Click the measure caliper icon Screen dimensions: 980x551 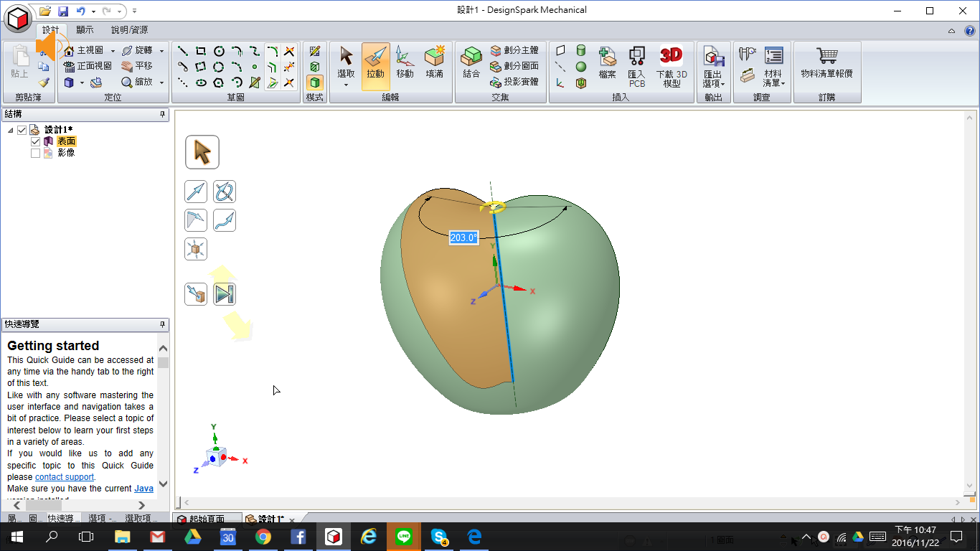click(x=748, y=54)
